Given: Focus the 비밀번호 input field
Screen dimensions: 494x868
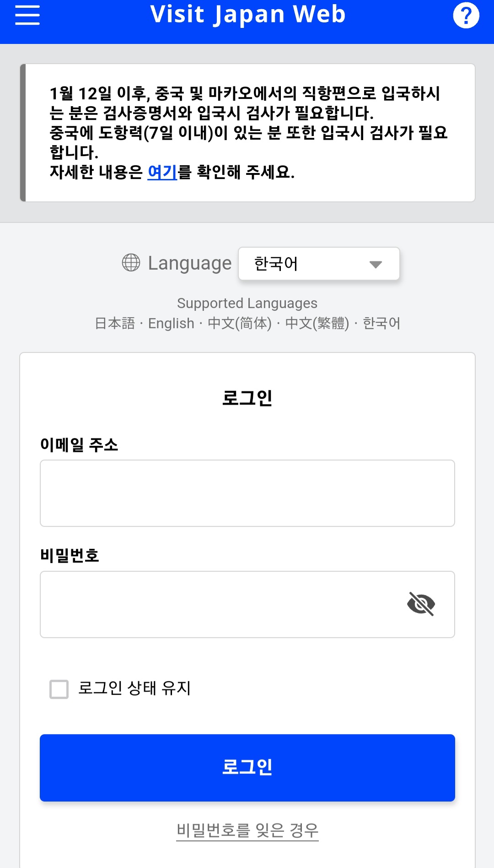Looking at the screenshot, I should click(x=247, y=604).
